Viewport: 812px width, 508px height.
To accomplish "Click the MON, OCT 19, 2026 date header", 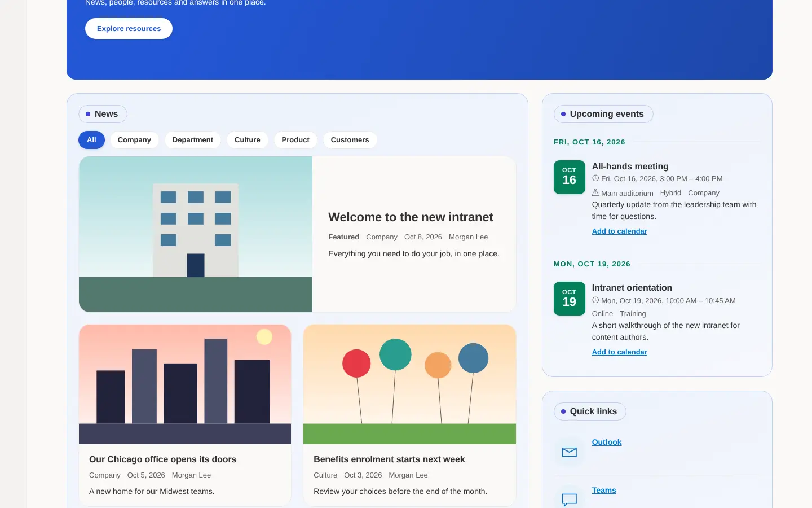I will 592,264.
